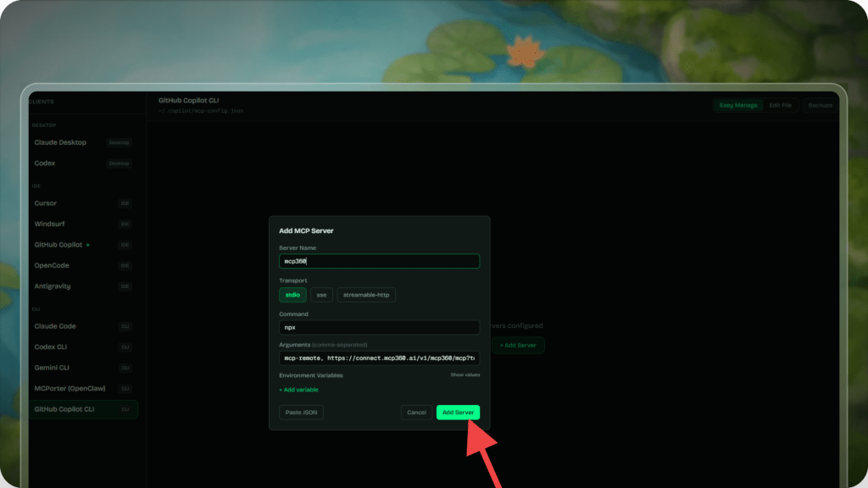Click into the Arguments text field
Image resolution: width=868 pixels, height=488 pixels.
pyautogui.click(x=379, y=358)
